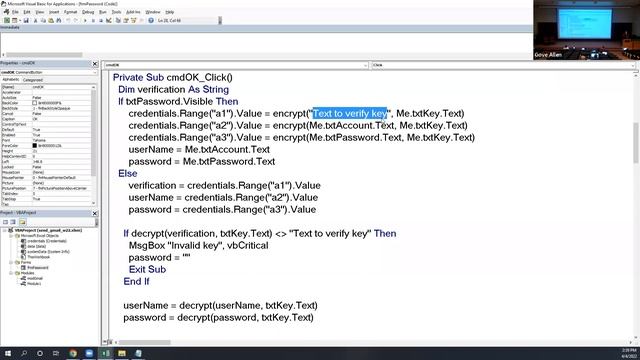Click the Insert UserForm toolbar icon
Screen dimensions: 640x360
15,20
